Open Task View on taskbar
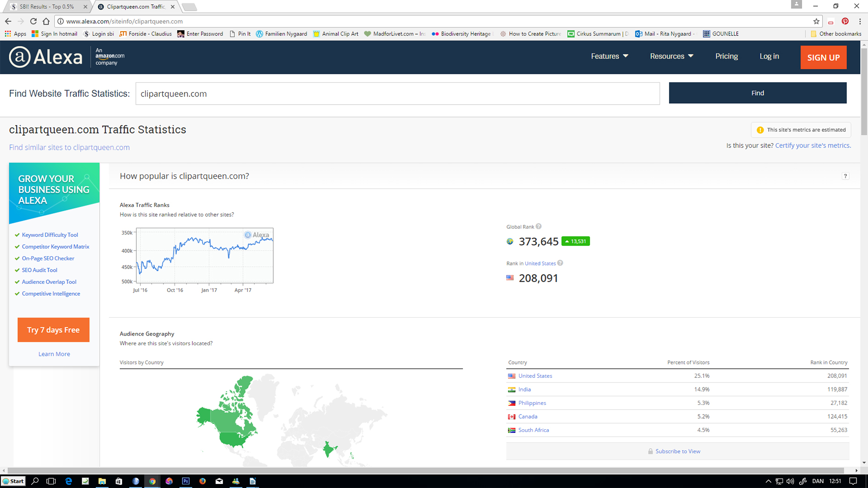The image size is (868, 488). coord(51,481)
